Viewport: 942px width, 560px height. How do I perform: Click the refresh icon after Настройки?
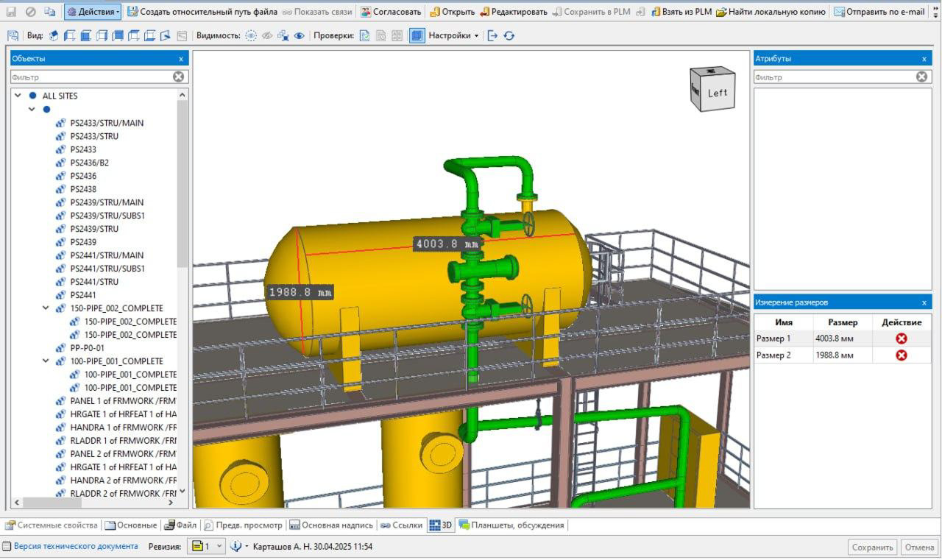click(509, 35)
